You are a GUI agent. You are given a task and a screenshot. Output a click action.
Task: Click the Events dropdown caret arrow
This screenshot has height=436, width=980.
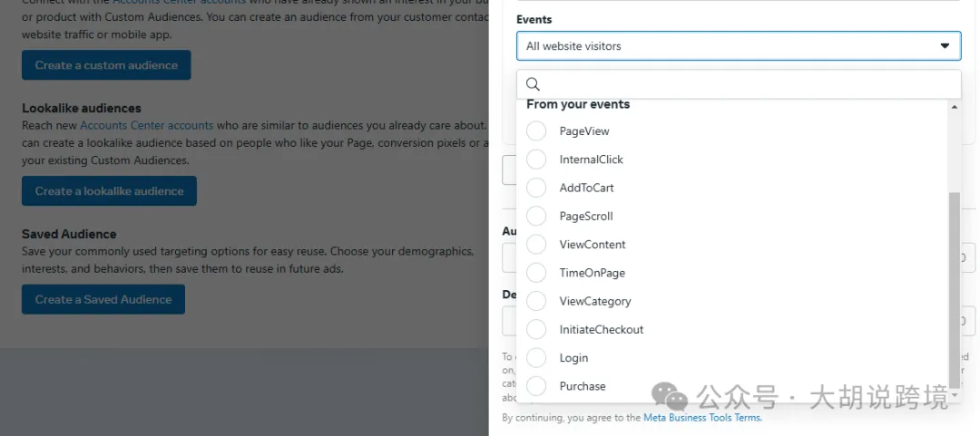point(945,45)
